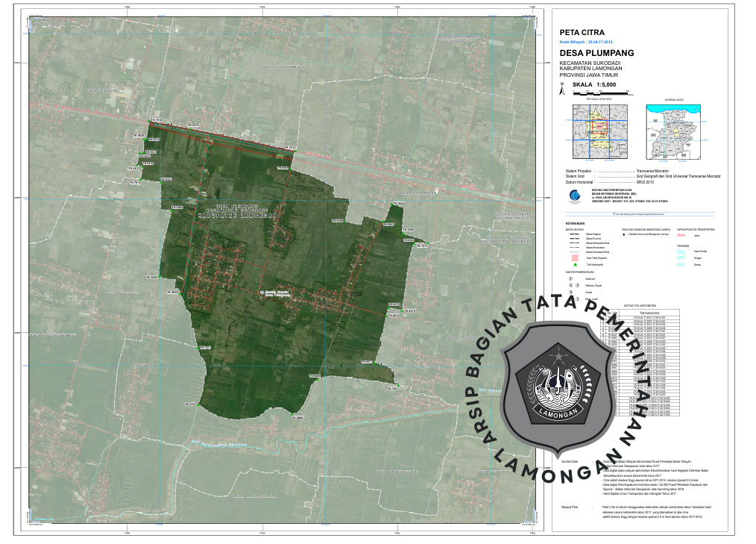Click the PETA CITRA heading
The height and width of the screenshot is (544, 756).
pyautogui.click(x=582, y=32)
